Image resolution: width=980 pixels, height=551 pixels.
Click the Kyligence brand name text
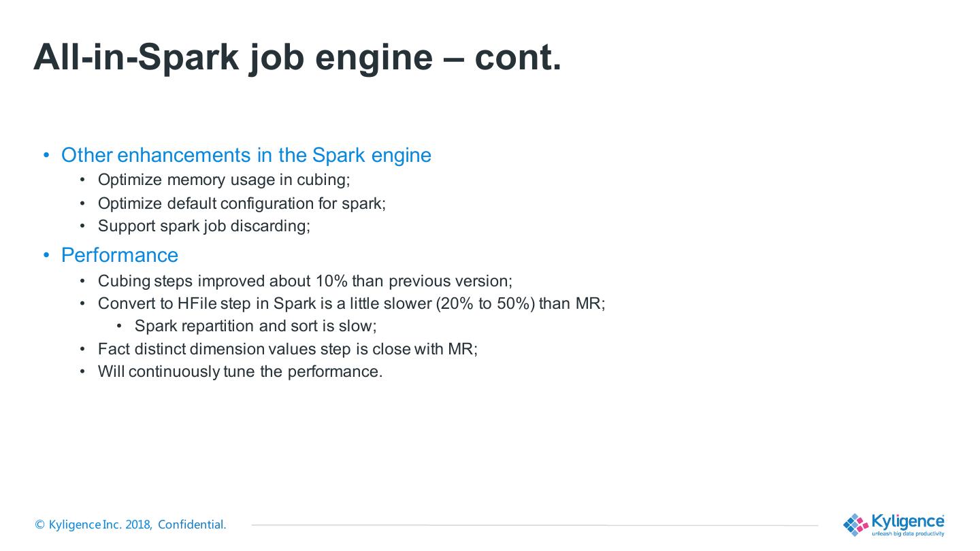coord(908,522)
